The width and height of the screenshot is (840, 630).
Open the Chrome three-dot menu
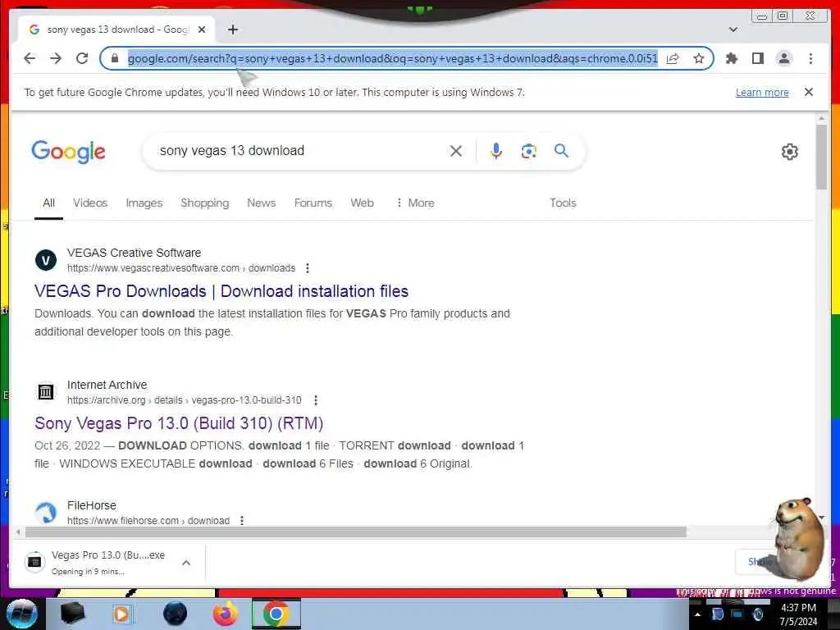(810, 58)
